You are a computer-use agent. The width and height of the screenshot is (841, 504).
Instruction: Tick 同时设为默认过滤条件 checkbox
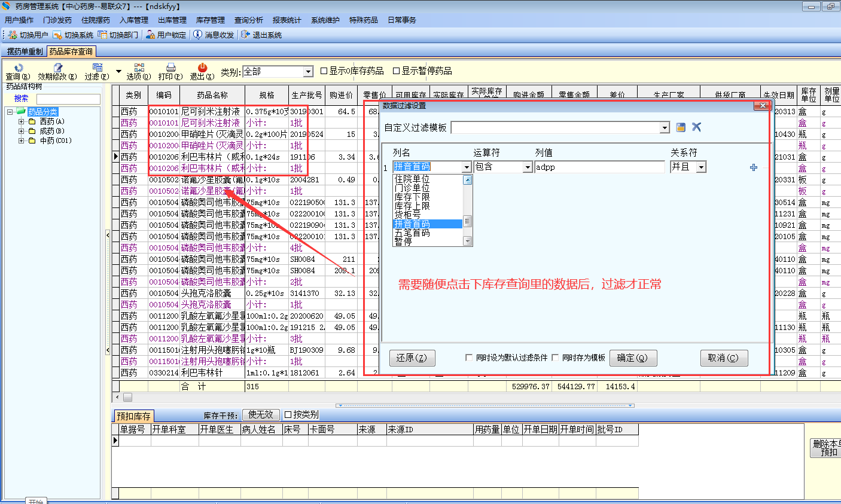469,358
